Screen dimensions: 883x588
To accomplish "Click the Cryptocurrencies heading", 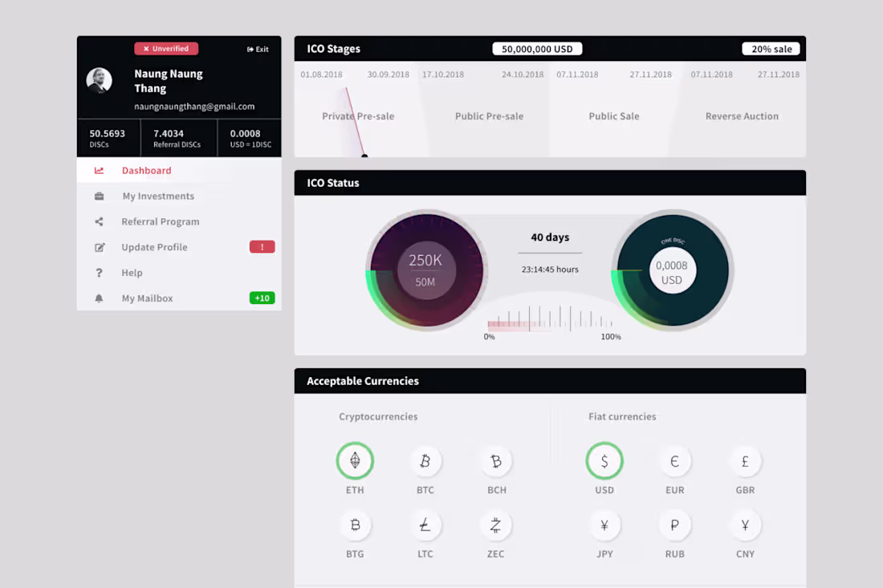I will point(378,417).
